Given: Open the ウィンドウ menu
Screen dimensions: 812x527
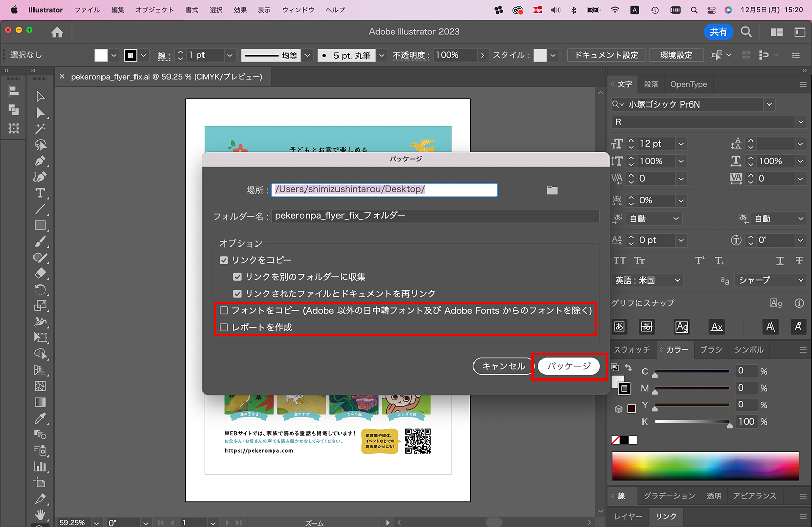Looking at the screenshot, I should click(x=297, y=9).
